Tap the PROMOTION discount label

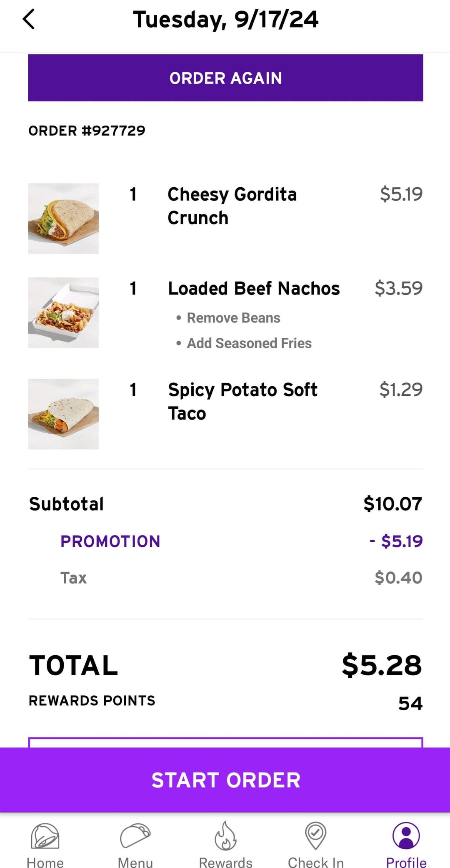[x=110, y=541]
